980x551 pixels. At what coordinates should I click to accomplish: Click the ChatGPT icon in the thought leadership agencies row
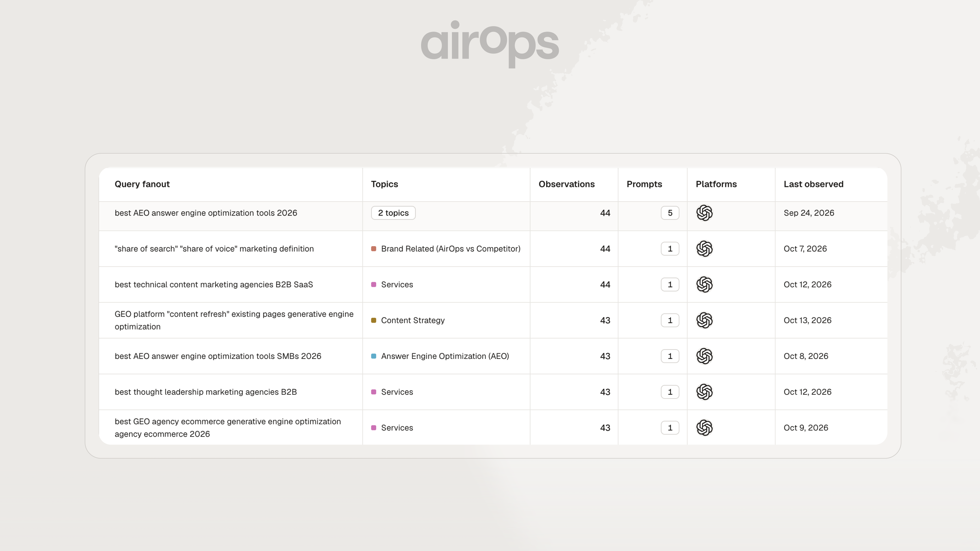(704, 392)
